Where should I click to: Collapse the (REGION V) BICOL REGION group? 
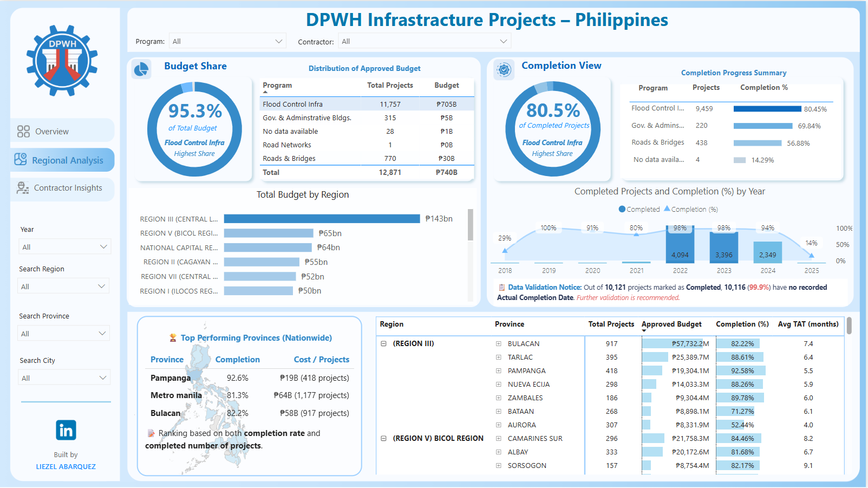point(383,439)
